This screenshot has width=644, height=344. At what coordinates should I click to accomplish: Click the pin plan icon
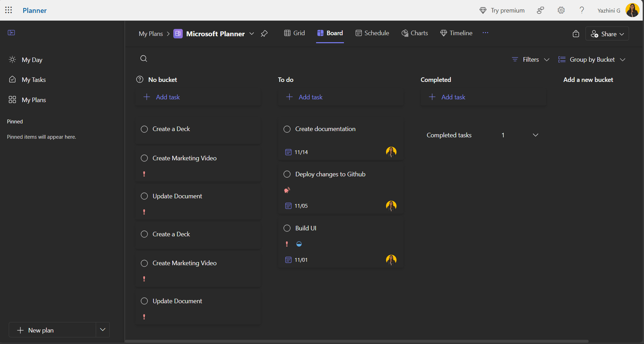(264, 33)
